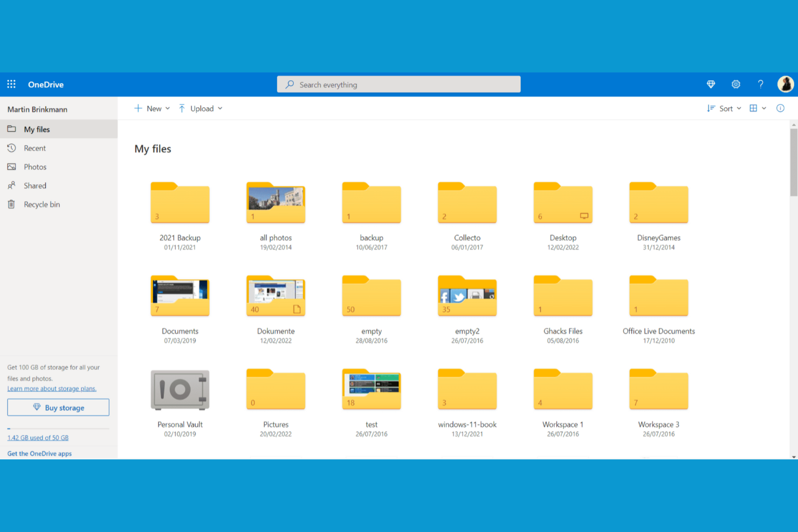
Task: Open the Ghacks Files folder icon
Action: click(563, 296)
